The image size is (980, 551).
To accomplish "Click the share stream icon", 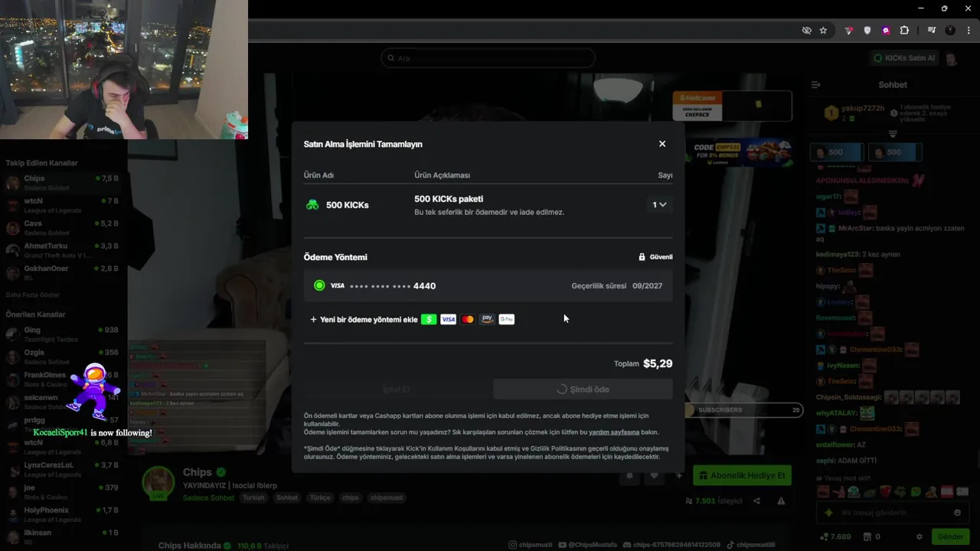I will [x=756, y=501].
